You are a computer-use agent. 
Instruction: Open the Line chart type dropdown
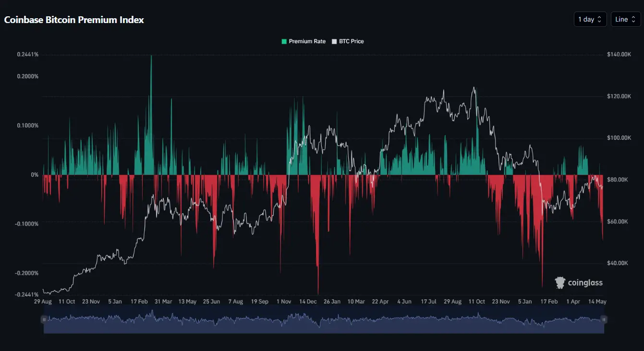[626, 19]
